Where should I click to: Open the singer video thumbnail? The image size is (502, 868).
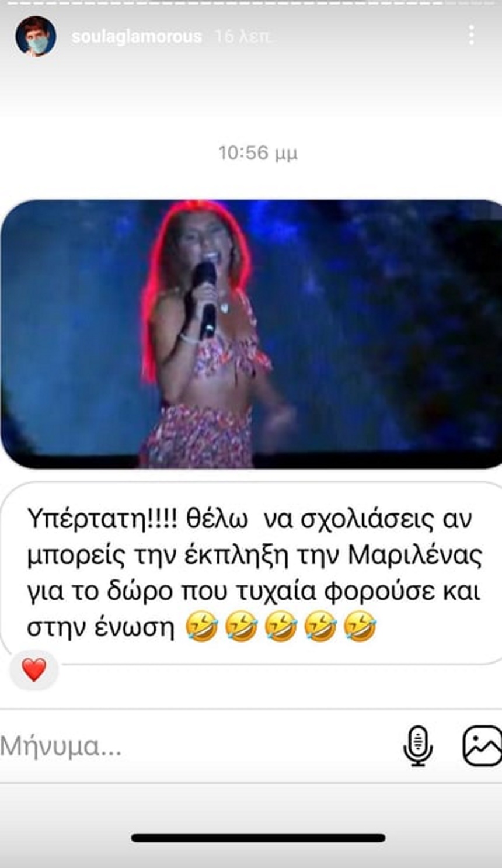point(251,334)
